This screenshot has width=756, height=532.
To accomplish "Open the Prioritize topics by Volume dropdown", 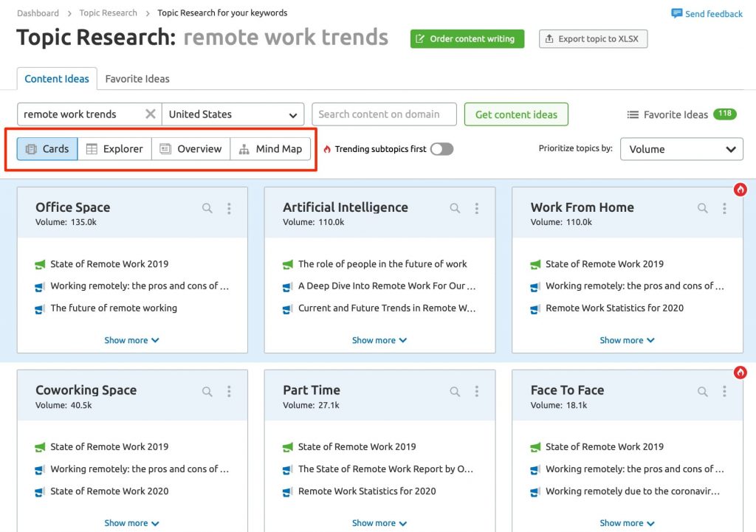I will coord(681,149).
